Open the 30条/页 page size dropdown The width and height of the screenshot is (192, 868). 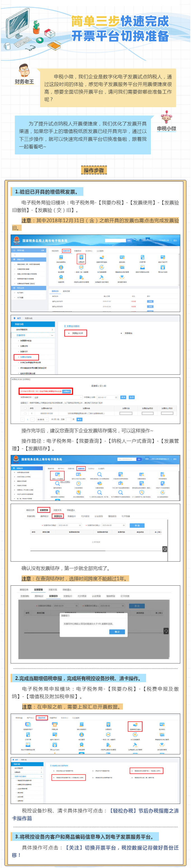(x=41, y=419)
